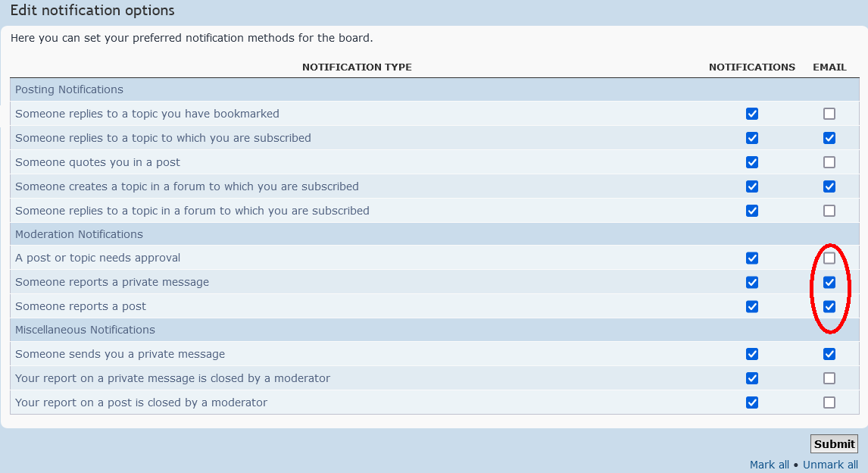Click the Unmark all link
Viewport: 868px width, 473px height.
click(830, 464)
